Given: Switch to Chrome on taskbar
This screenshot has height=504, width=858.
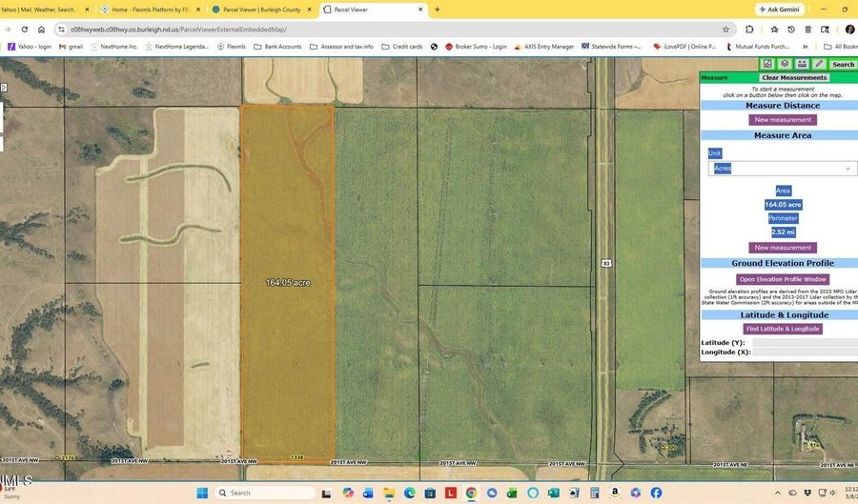Looking at the screenshot, I should tap(471, 493).
